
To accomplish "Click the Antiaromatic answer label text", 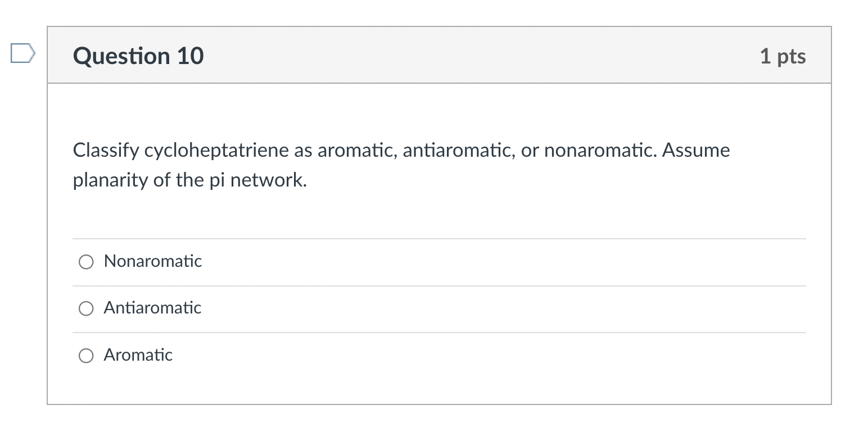I will tap(152, 308).
